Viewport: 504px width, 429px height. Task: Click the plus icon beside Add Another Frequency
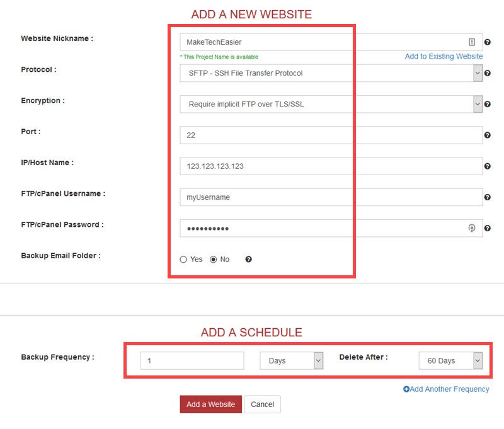(408, 389)
